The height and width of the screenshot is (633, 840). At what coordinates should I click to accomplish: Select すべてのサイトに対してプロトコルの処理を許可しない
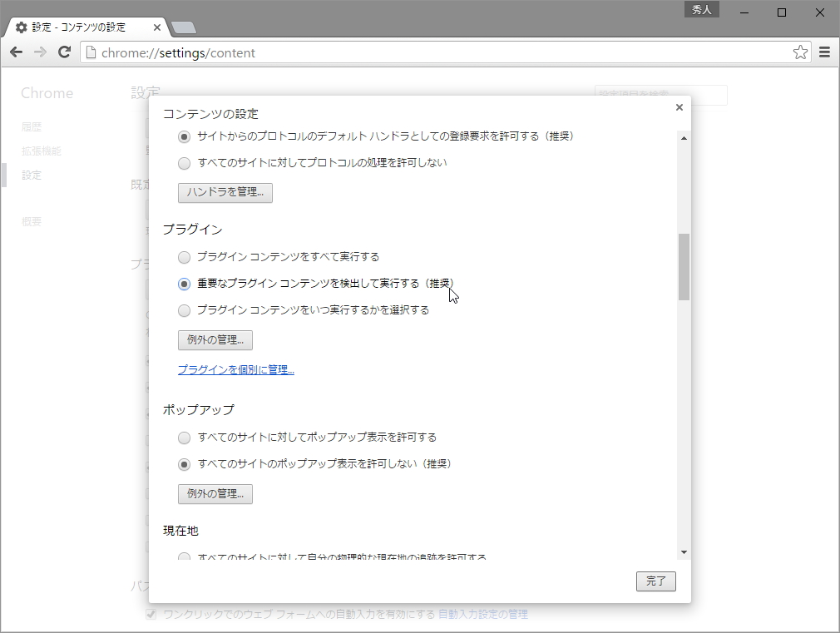coord(184,163)
